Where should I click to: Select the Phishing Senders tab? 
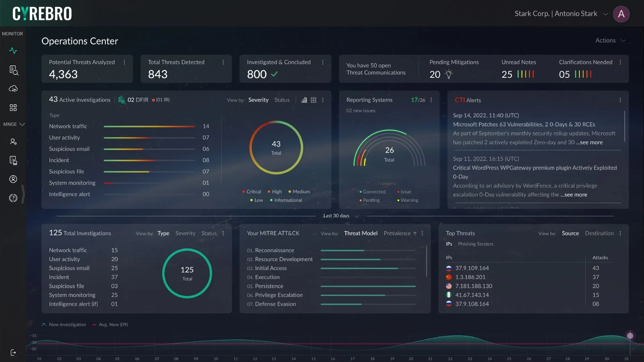pos(475,244)
